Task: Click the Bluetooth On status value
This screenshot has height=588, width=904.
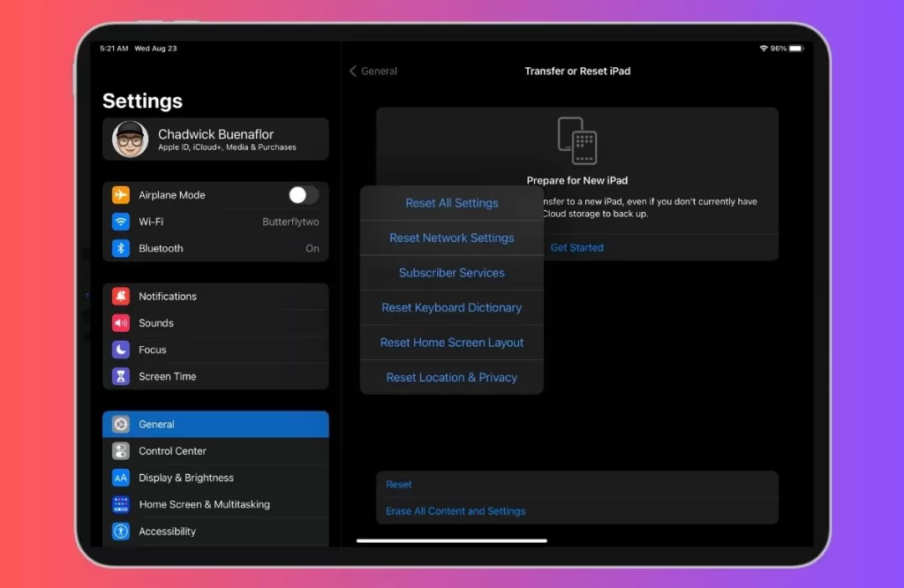Action: 312,248
